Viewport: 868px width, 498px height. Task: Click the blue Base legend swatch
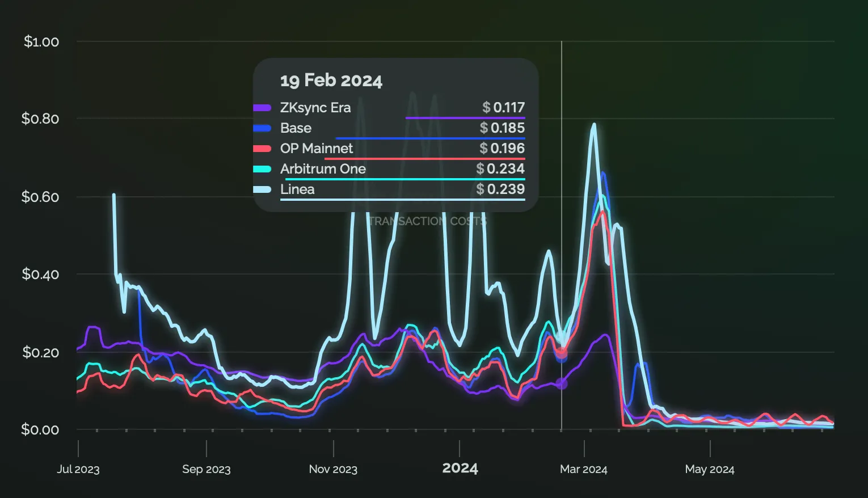(x=262, y=128)
